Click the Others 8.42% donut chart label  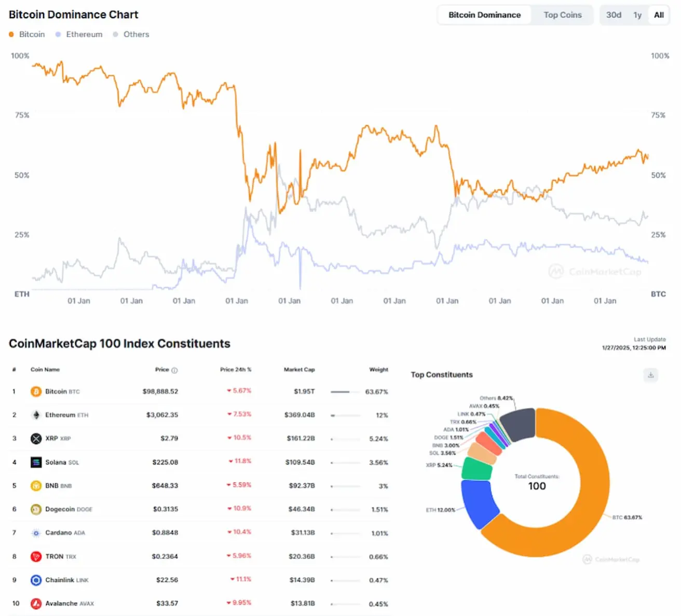coord(496,398)
